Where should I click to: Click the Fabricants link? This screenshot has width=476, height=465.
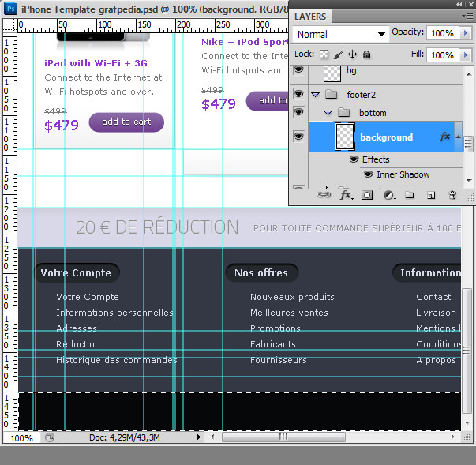pyautogui.click(x=272, y=344)
